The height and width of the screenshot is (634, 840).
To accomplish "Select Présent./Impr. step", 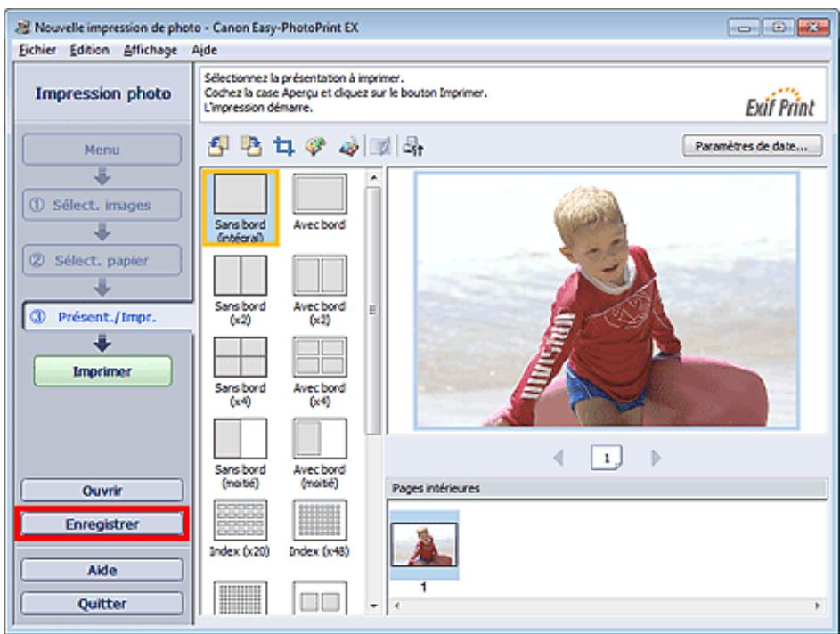I will [x=107, y=317].
